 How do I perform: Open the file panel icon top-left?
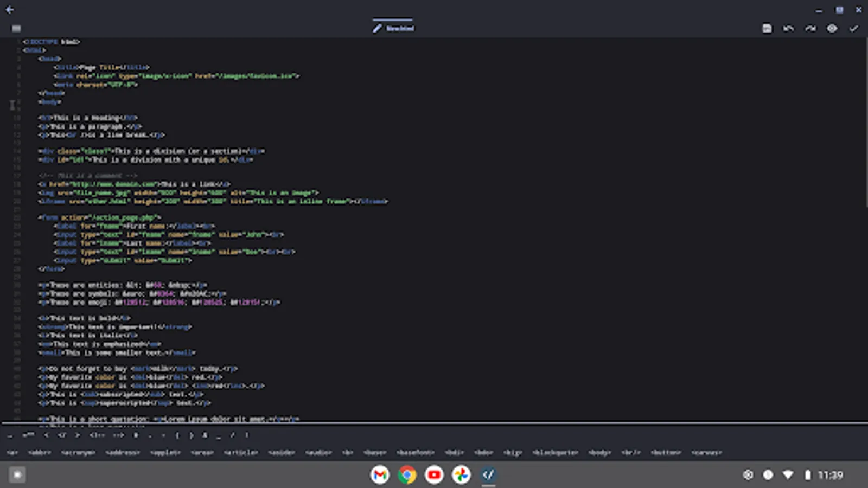[x=16, y=28]
